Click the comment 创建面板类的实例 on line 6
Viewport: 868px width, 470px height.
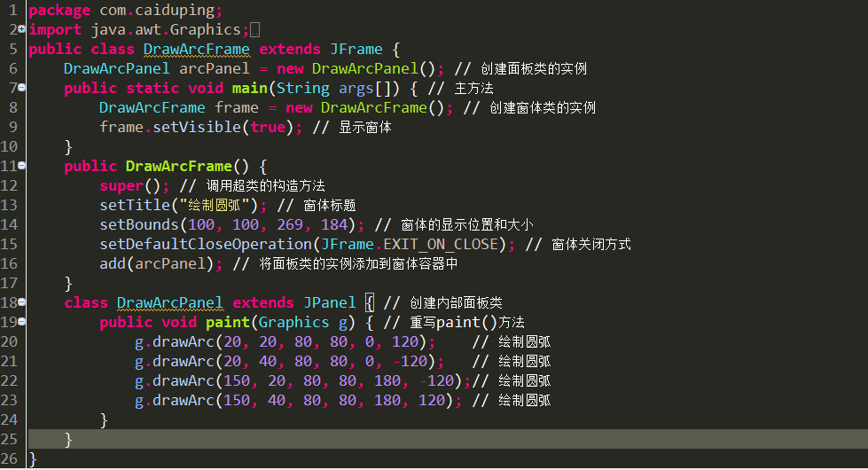(533, 68)
